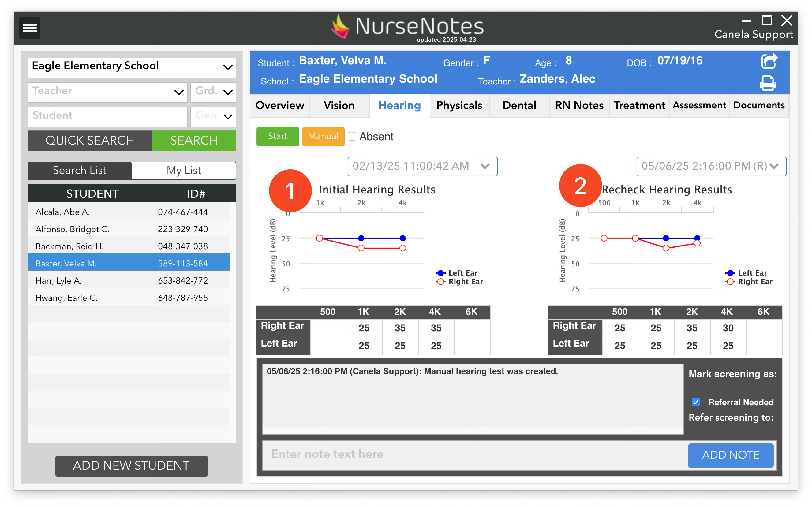
Task: Click the ADD NOTE button
Action: [731, 455]
